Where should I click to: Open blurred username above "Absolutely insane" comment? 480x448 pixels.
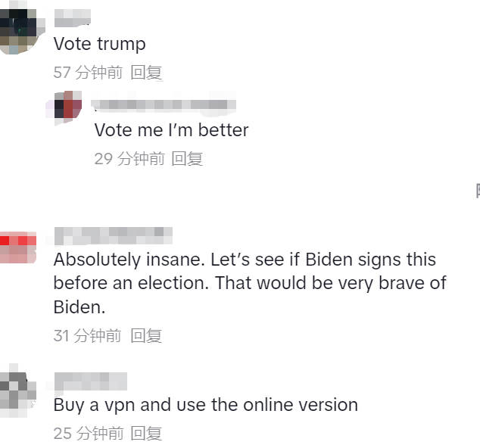(114, 235)
